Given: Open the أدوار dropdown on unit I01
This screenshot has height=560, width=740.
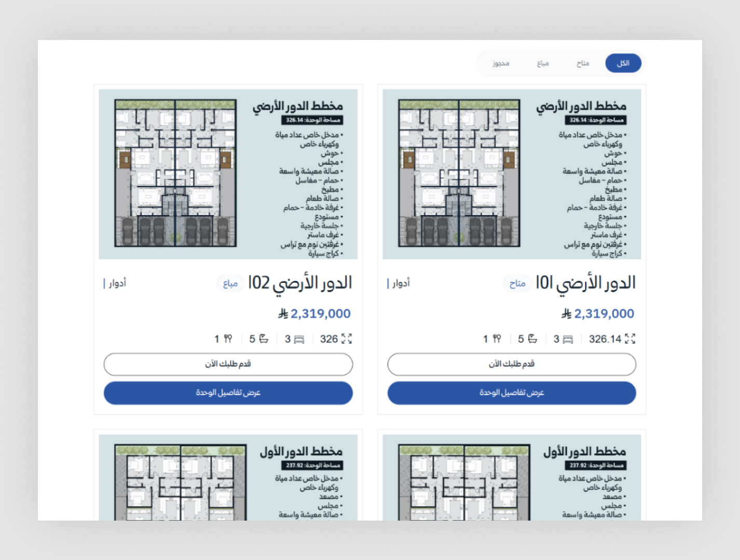Looking at the screenshot, I should coord(400,283).
